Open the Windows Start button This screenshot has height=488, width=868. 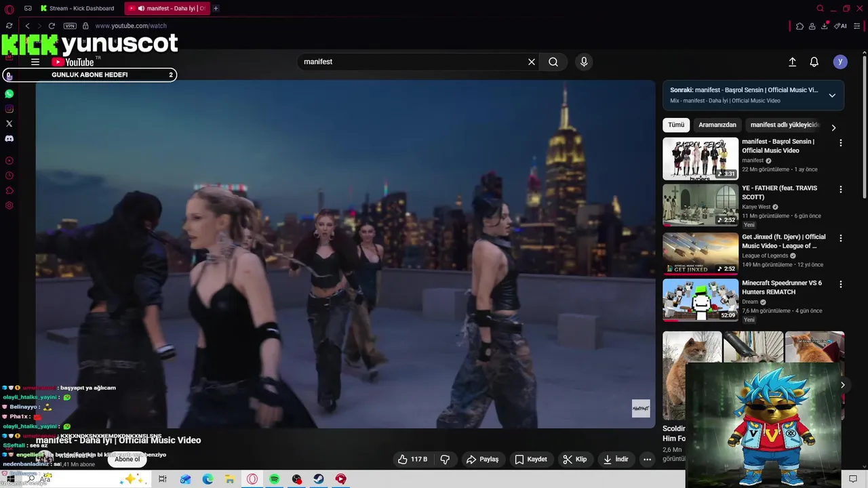click(x=11, y=479)
